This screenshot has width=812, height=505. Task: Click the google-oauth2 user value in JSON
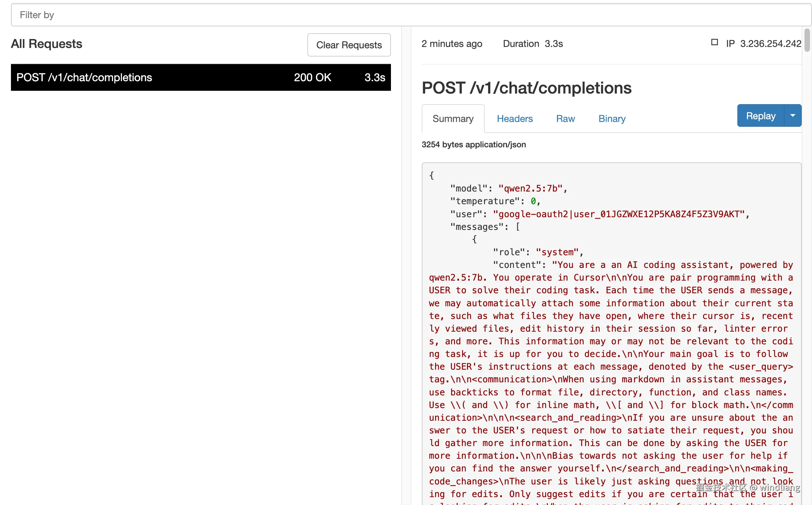point(618,214)
